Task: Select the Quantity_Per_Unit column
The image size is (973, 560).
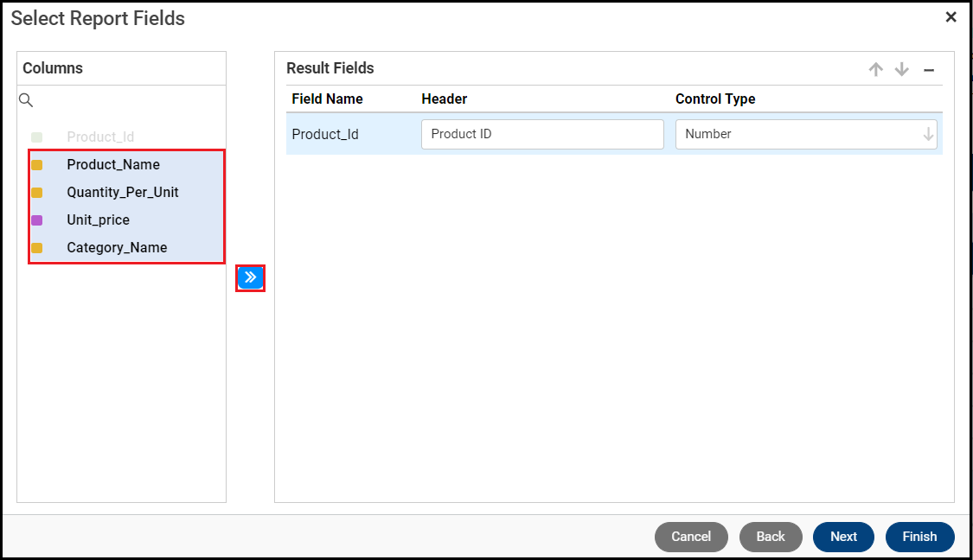Action: [x=123, y=193]
